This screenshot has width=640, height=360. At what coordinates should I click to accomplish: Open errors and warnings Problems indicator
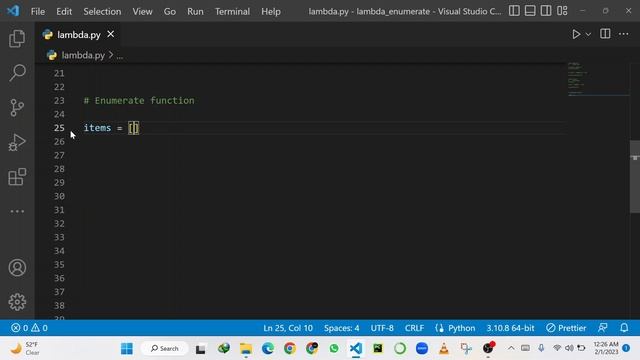pyautogui.click(x=29, y=328)
